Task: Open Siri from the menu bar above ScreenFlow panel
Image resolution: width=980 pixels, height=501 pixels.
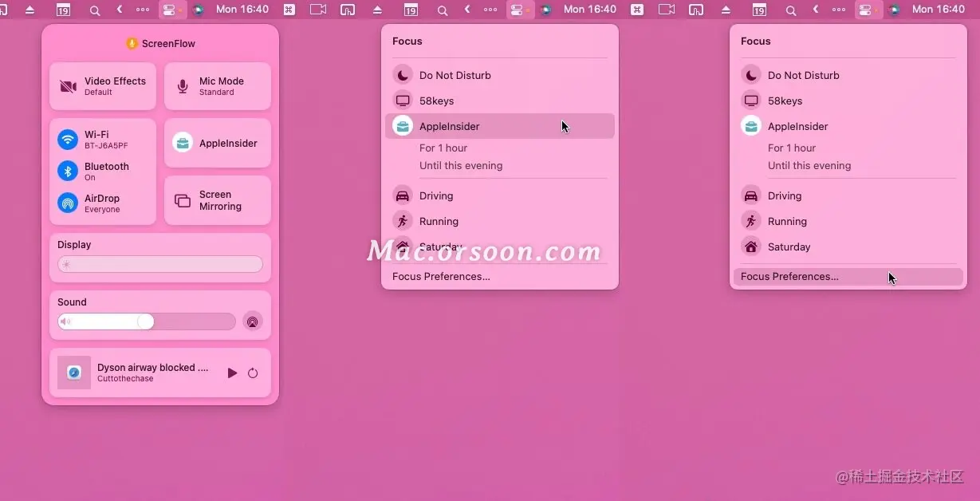Action: [199, 10]
